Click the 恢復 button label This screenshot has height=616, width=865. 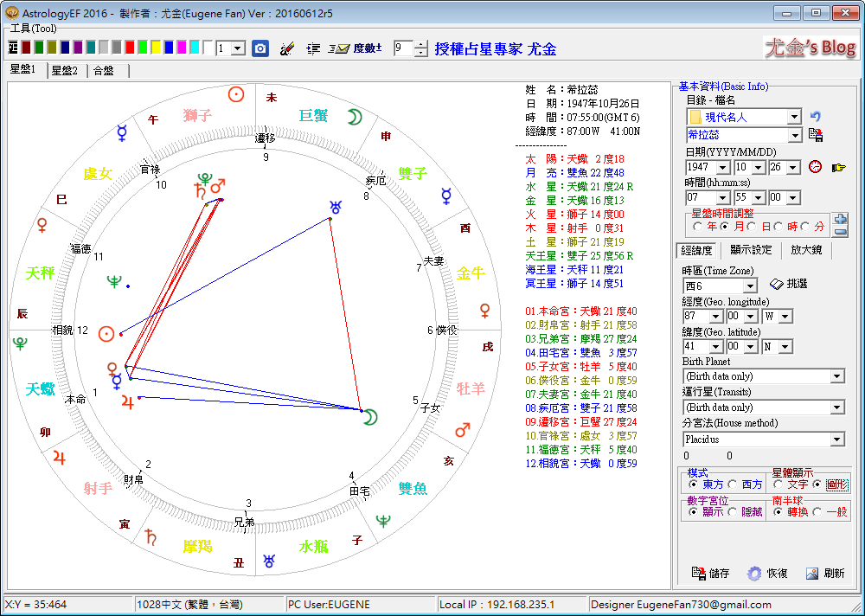pos(777,574)
